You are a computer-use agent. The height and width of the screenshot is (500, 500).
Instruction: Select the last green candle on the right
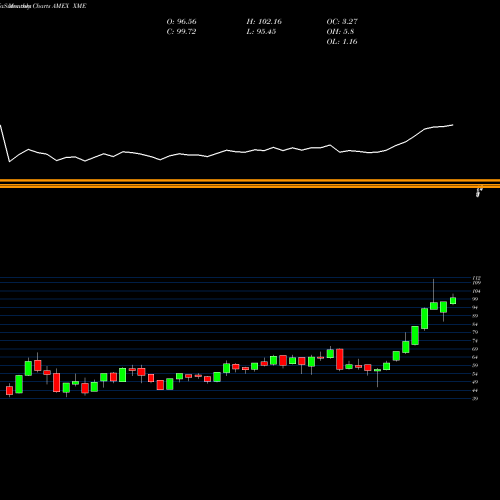tap(453, 301)
